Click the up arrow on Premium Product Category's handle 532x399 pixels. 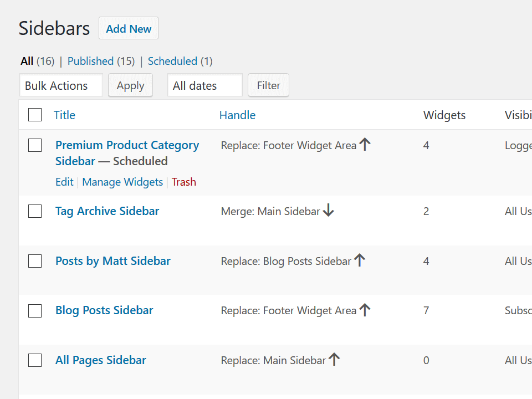tap(365, 144)
